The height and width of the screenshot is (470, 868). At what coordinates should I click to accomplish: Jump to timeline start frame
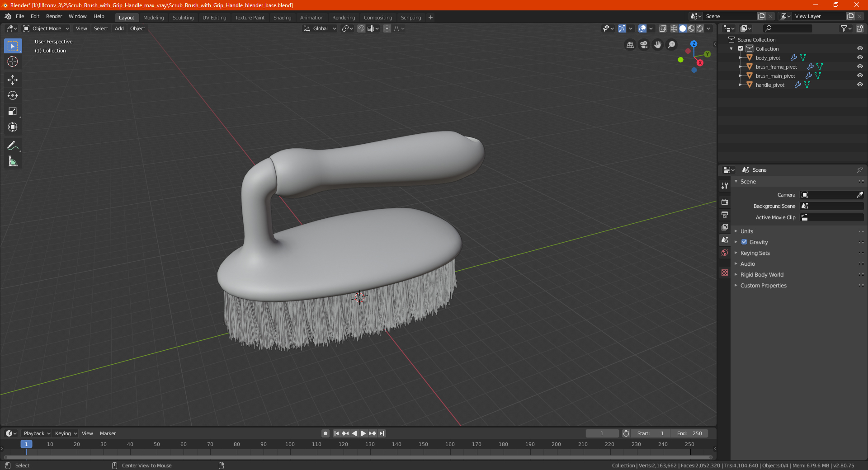pyautogui.click(x=336, y=433)
